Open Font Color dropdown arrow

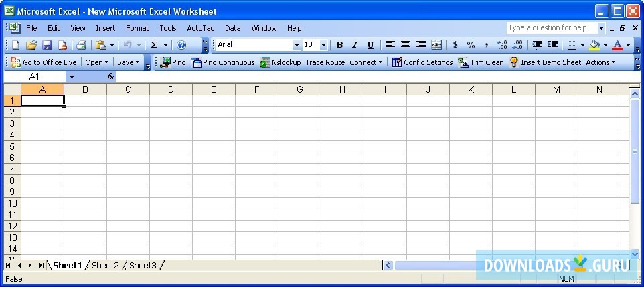(628, 45)
